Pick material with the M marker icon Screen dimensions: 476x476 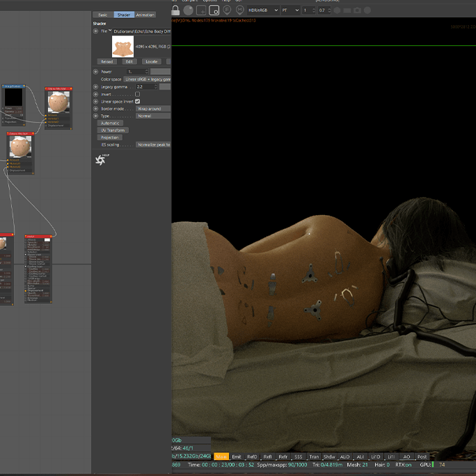point(240,10)
